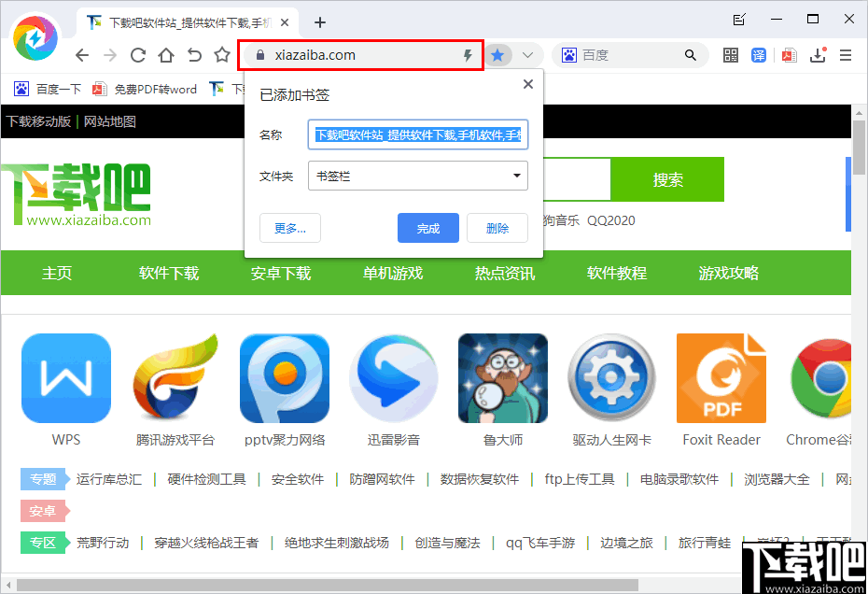Viewport: 868px width, 594px height.
Task: Click the Foxit Reader PDF icon
Action: (721, 378)
